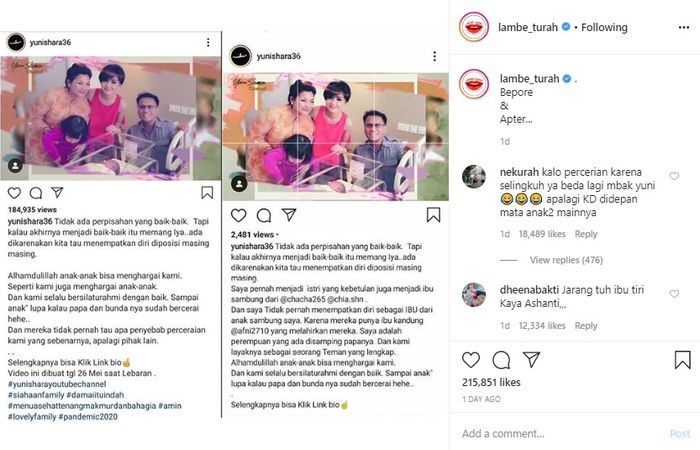Click the lambe_turah username in the caption
This screenshot has height=450, width=700.
point(529,79)
